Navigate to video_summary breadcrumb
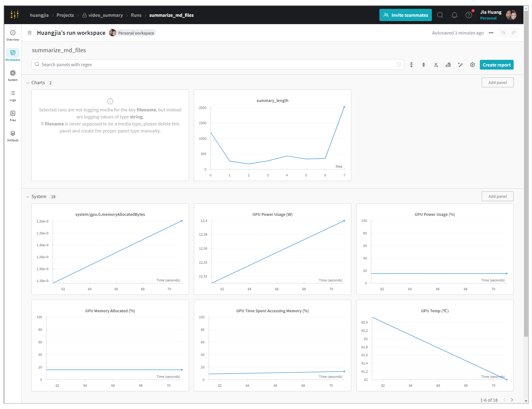Image resolution: width=532 pixels, height=409 pixels. coord(105,15)
